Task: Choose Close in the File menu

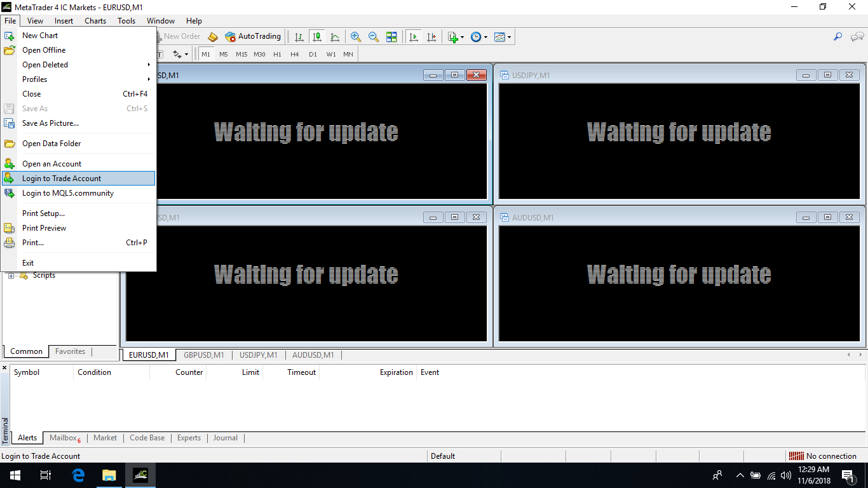Action: [78, 94]
